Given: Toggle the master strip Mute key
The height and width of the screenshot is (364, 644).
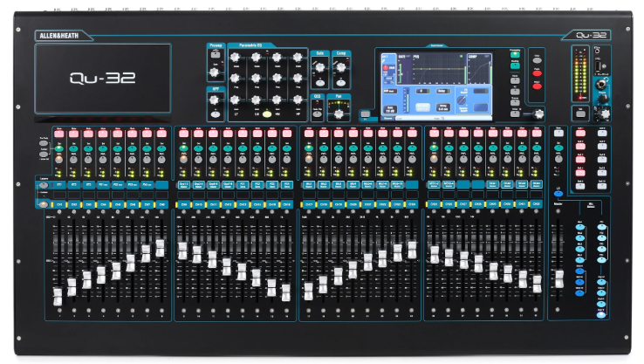Looking at the screenshot, I should click(x=558, y=133).
